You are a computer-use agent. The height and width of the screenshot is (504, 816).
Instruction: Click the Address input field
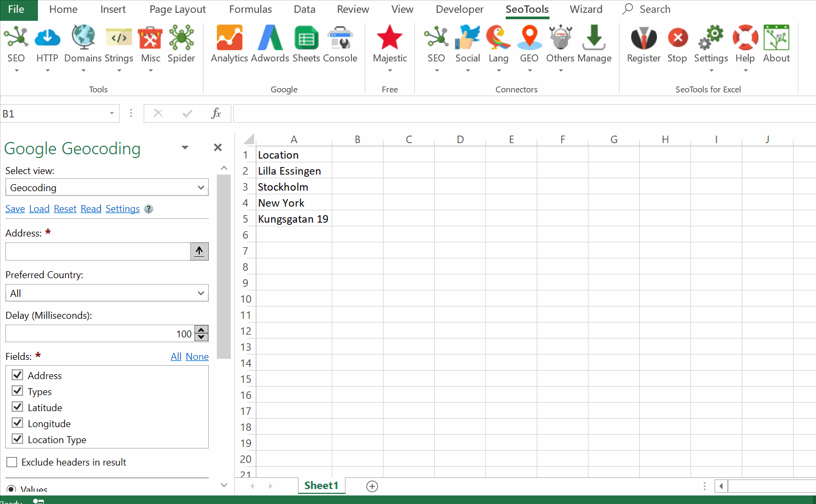pyautogui.click(x=98, y=251)
